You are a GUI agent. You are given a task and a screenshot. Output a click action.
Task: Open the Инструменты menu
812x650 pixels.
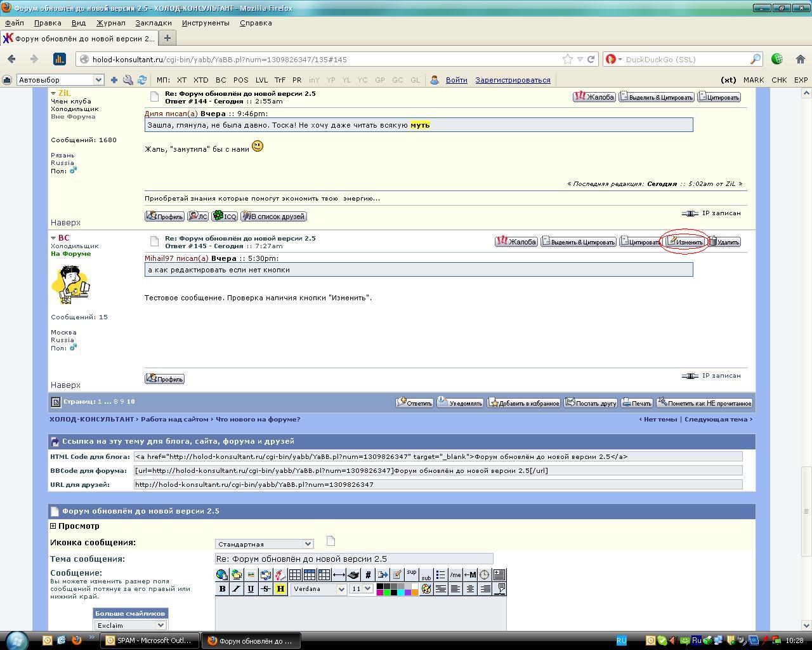(206, 23)
